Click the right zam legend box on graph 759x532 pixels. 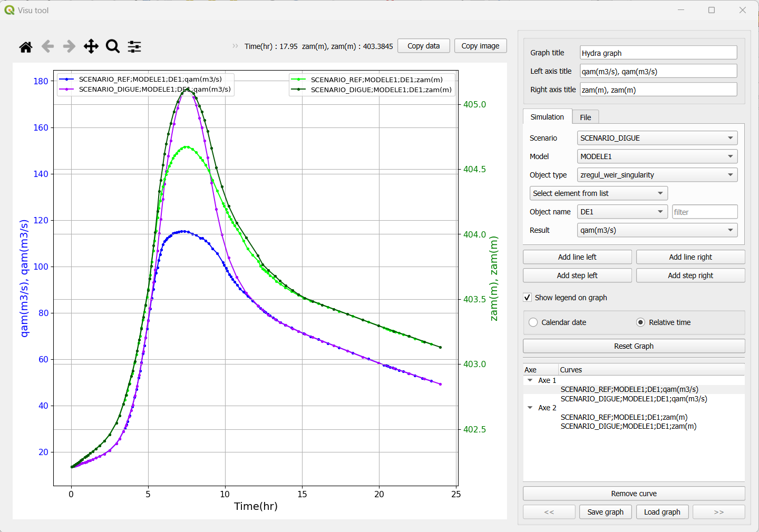click(x=372, y=85)
